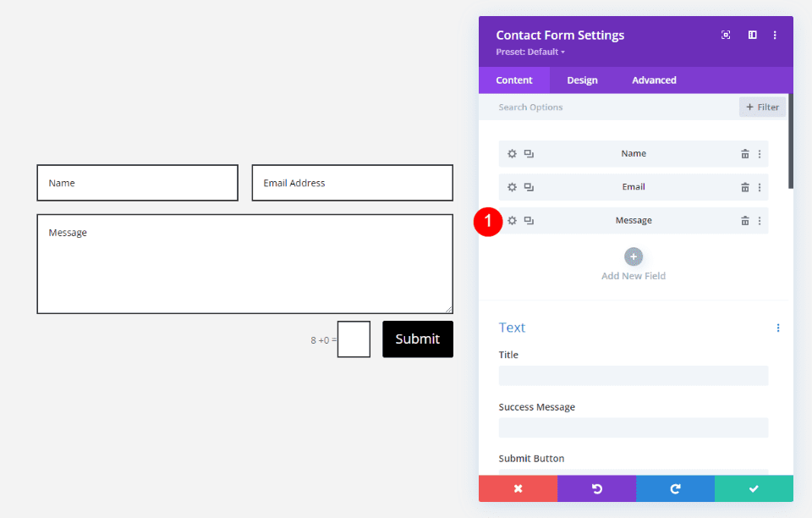Open the Preset: Default dropdown

click(529, 52)
